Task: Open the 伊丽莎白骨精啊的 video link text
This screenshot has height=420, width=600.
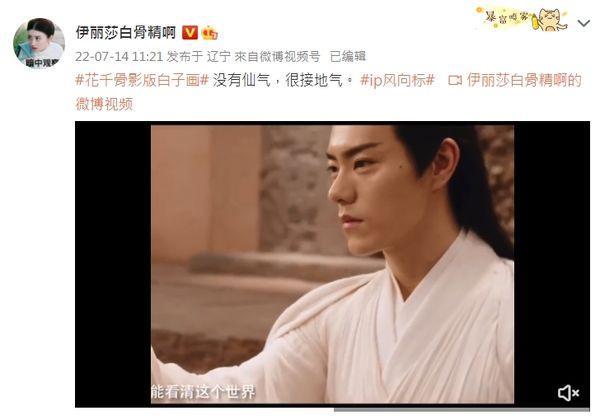Action: (524, 81)
